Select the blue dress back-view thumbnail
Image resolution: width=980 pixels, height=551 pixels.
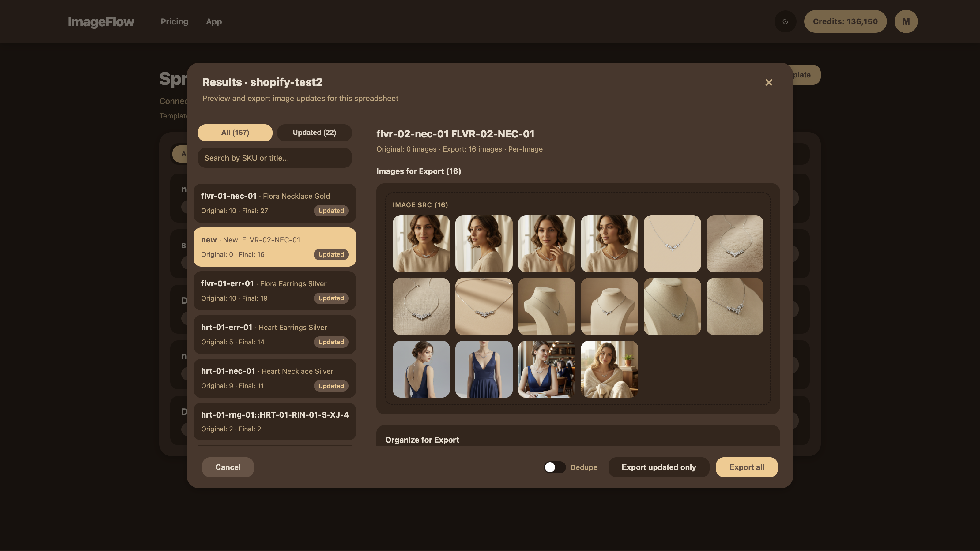click(421, 369)
